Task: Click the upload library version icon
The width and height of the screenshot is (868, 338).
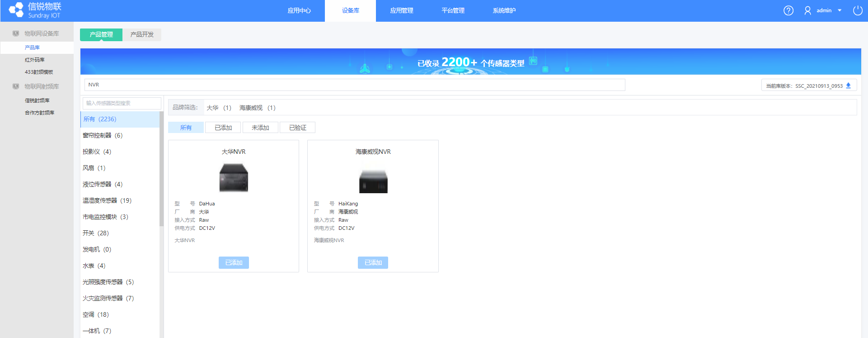Action: 848,86
